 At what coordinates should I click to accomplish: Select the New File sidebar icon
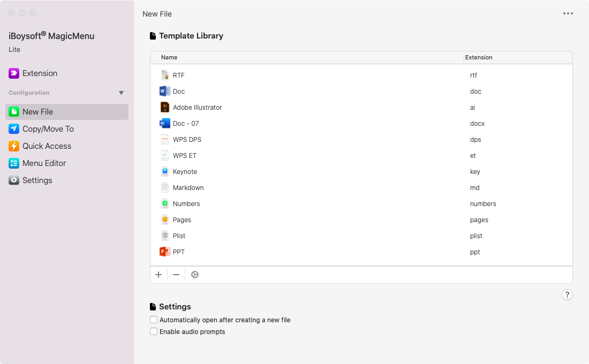point(14,112)
